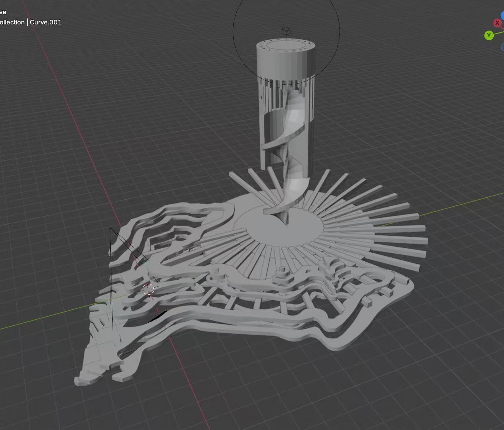Click the green Y axis gizmo handle
The image size is (504, 430).
(x=489, y=36)
